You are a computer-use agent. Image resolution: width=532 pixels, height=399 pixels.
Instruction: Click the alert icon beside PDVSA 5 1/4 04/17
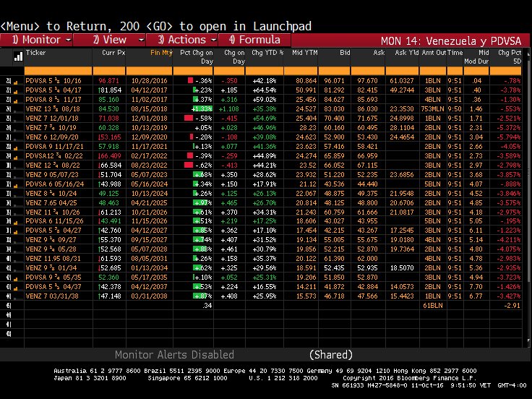pyautogui.click(x=16, y=91)
